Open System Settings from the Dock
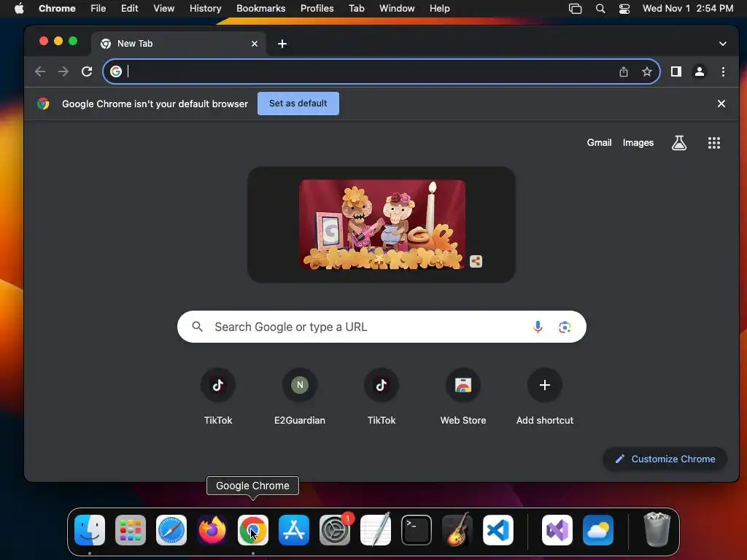 click(x=335, y=530)
